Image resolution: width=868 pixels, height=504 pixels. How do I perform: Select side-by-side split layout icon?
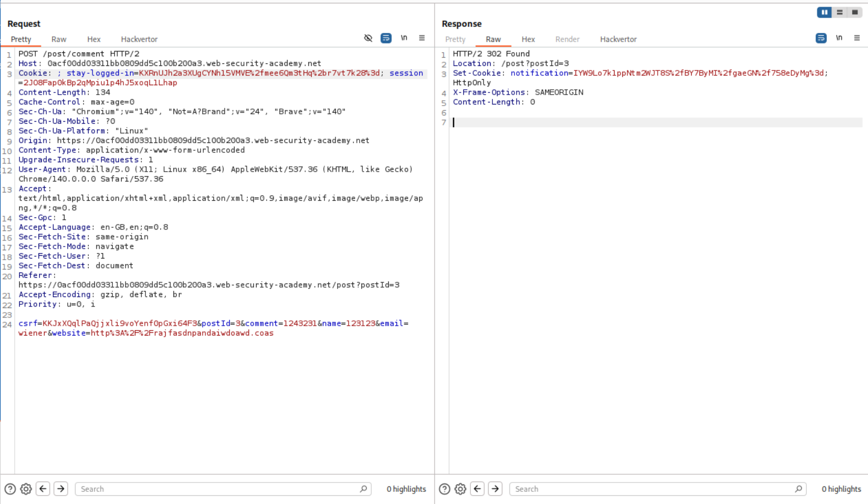pos(824,12)
